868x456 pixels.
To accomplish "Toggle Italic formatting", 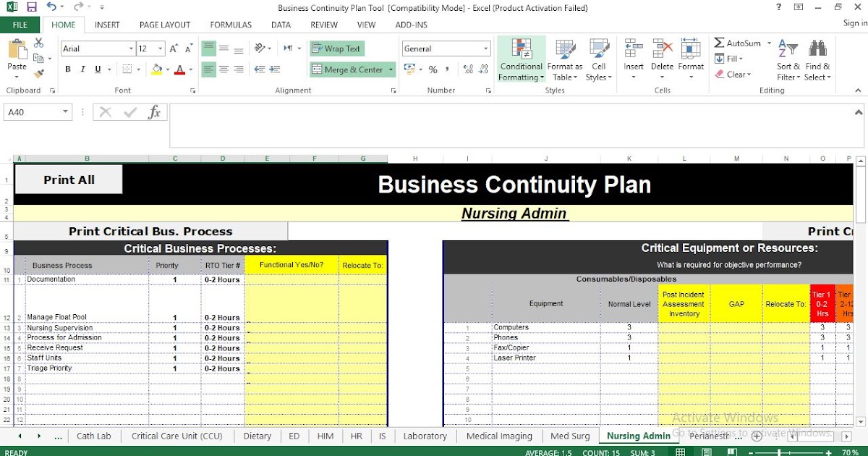I will [83, 69].
